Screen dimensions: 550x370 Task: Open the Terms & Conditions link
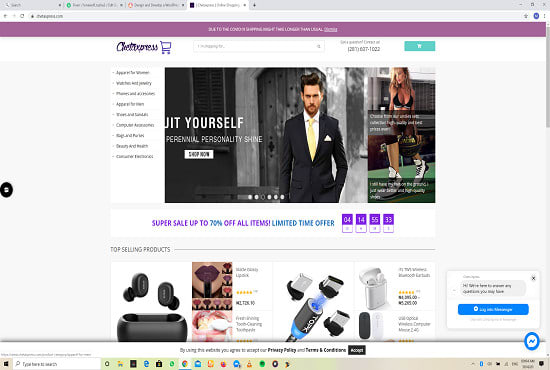326,350
